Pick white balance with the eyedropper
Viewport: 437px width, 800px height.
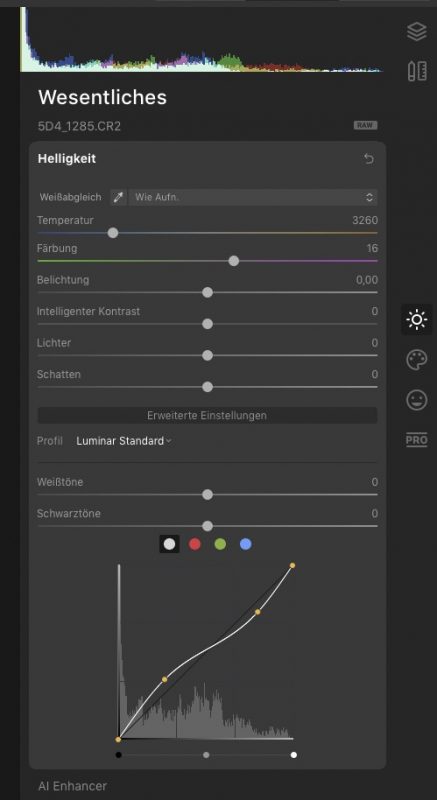pos(118,197)
